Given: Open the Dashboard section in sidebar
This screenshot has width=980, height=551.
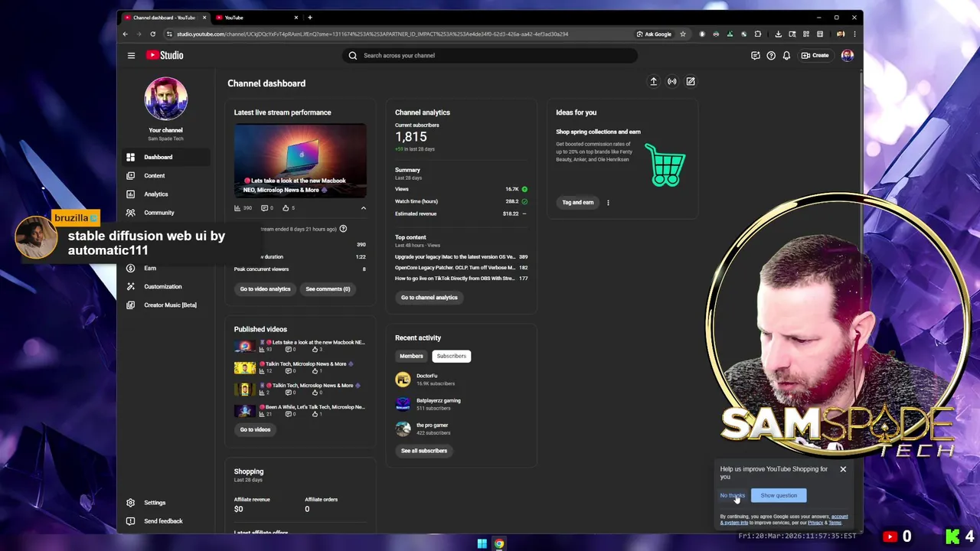Looking at the screenshot, I should click(x=166, y=157).
